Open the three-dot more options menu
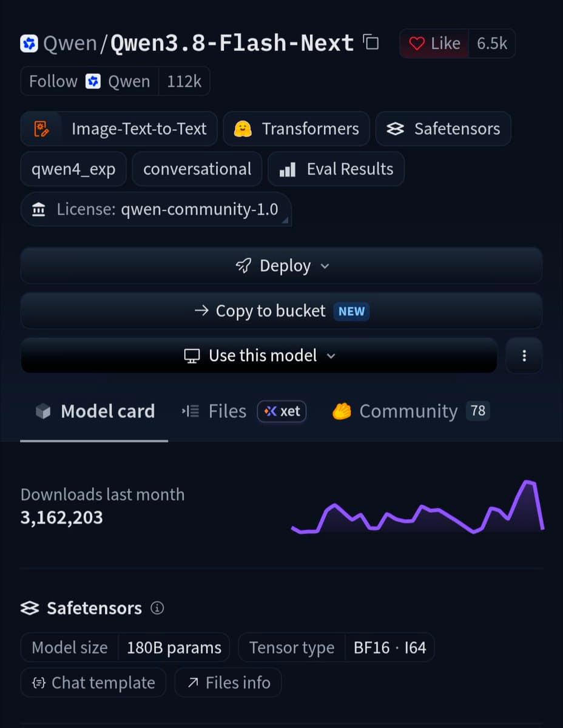Viewport: 563px width, 728px height. tap(524, 356)
